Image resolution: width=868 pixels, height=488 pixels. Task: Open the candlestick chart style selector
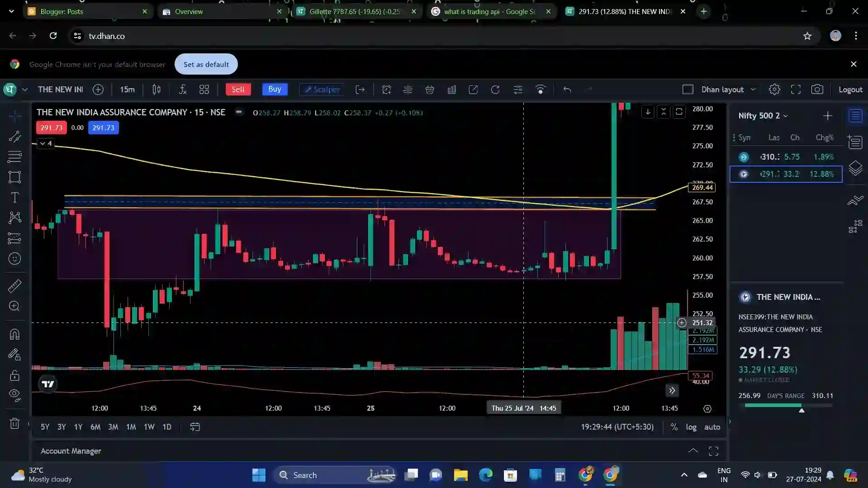(157, 90)
